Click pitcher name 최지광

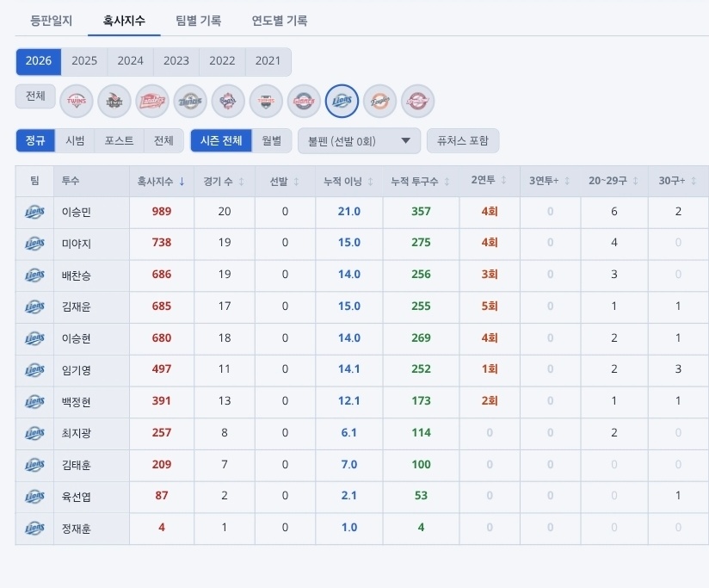pyautogui.click(x=77, y=433)
